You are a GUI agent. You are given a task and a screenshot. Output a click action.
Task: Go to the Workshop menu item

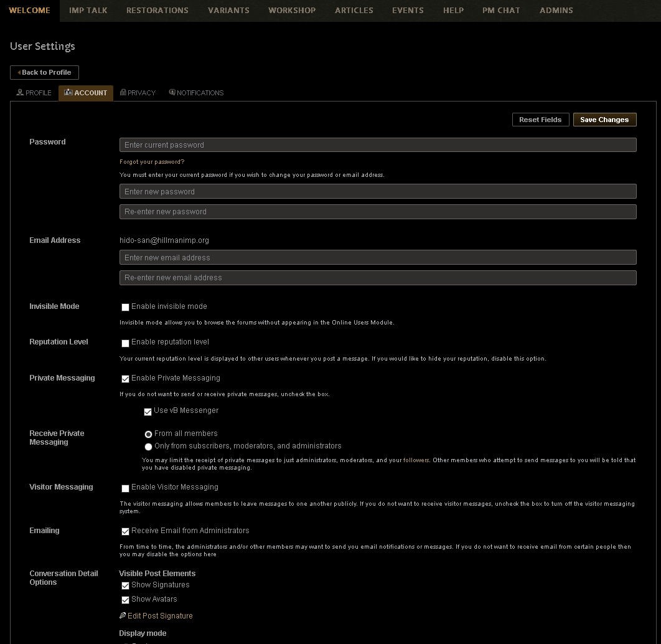291,11
